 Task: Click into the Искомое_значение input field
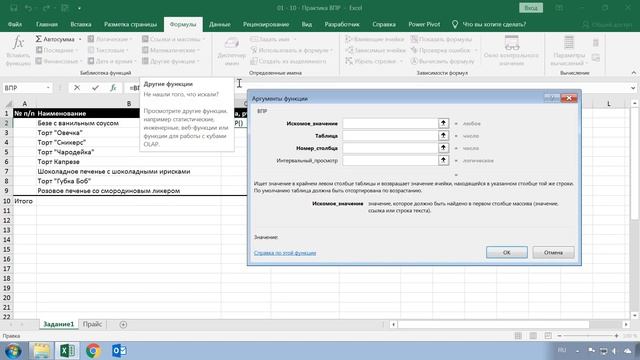point(390,123)
